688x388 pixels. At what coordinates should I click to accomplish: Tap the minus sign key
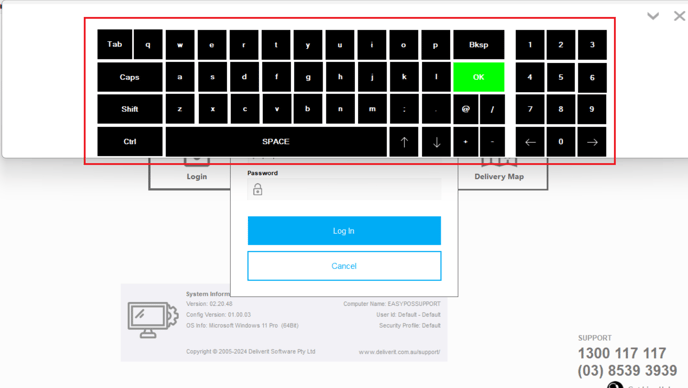pyautogui.click(x=492, y=142)
